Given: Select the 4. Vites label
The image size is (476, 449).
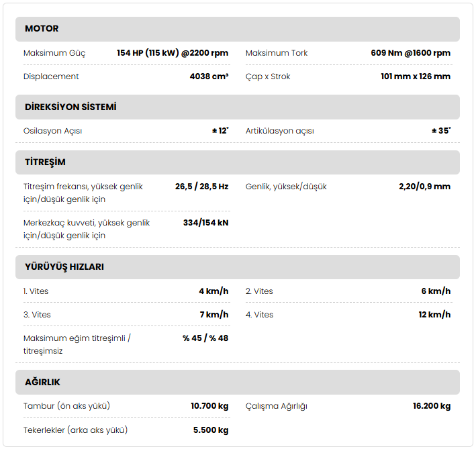Looking at the screenshot, I should point(259,315).
